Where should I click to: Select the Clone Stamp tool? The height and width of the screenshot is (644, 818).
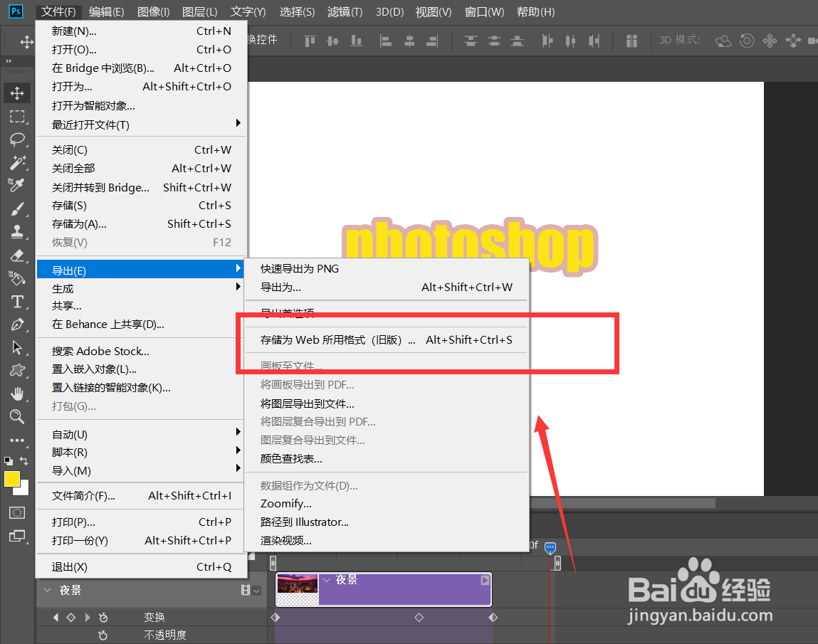[17, 231]
